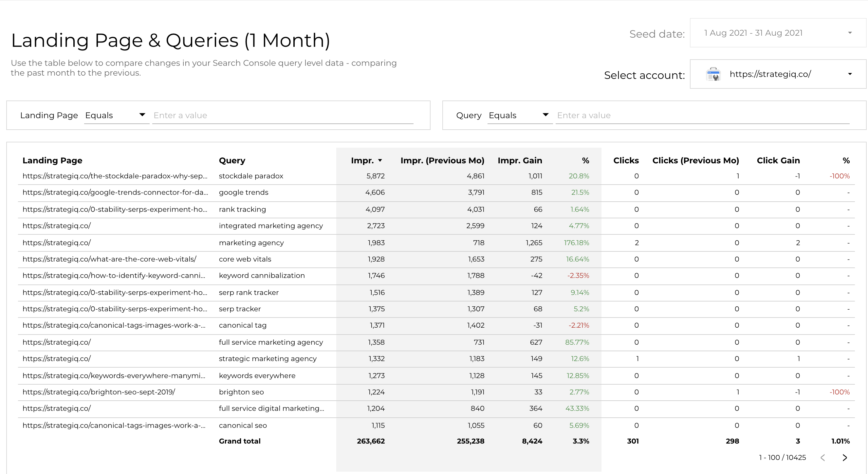This screenshot has width=868, height=474.
Task: Click the 1.01% grand total click change
Action: tap(840, 441)
